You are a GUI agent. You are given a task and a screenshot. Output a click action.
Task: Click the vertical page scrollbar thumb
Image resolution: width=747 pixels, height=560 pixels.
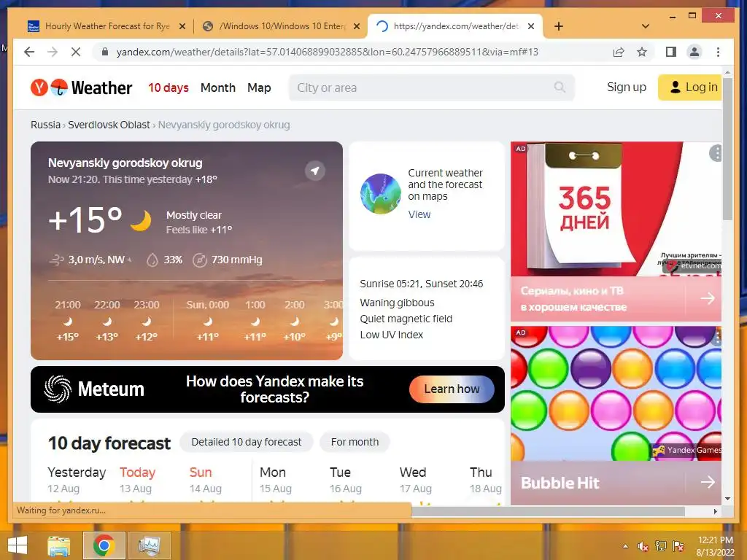(727, 149)
